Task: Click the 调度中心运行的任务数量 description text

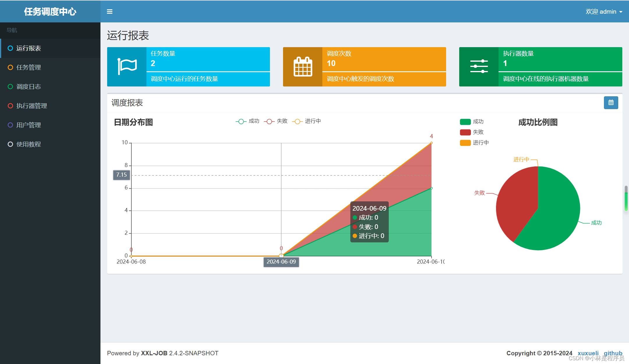Action: (x=184, y=79)
